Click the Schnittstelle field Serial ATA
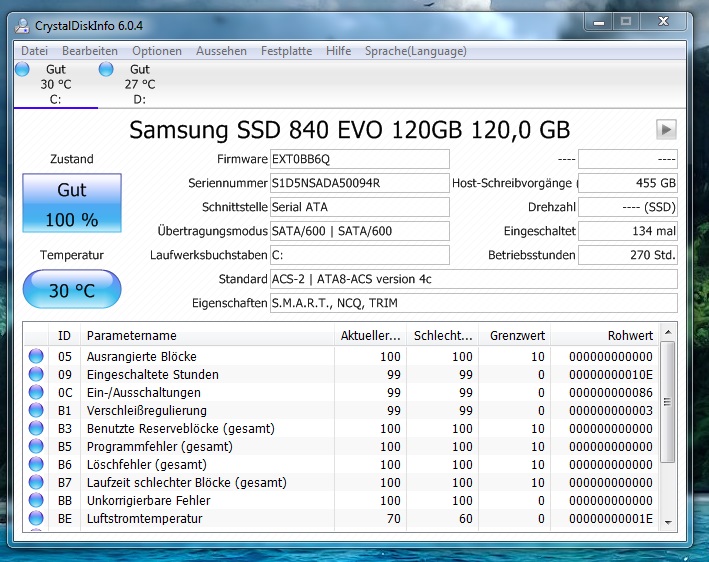 [x=360, y=207]
